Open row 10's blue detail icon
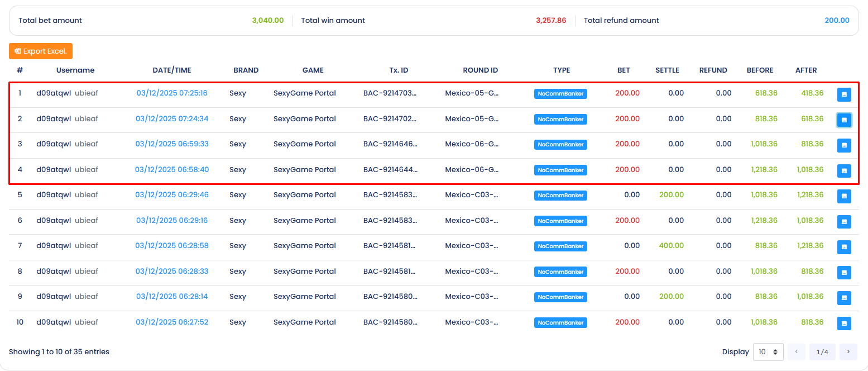 [844, 323]
